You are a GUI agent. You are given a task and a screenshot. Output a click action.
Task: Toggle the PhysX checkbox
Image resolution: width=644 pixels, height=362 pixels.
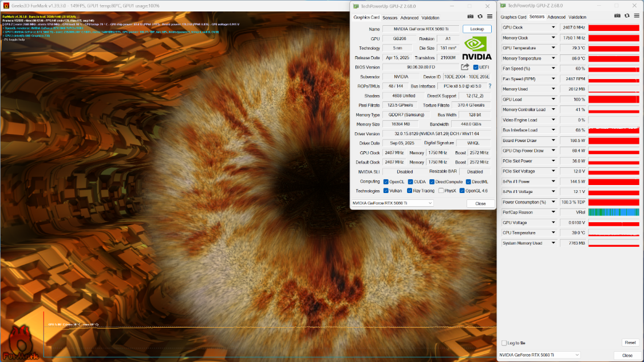[x=441, y=191]
